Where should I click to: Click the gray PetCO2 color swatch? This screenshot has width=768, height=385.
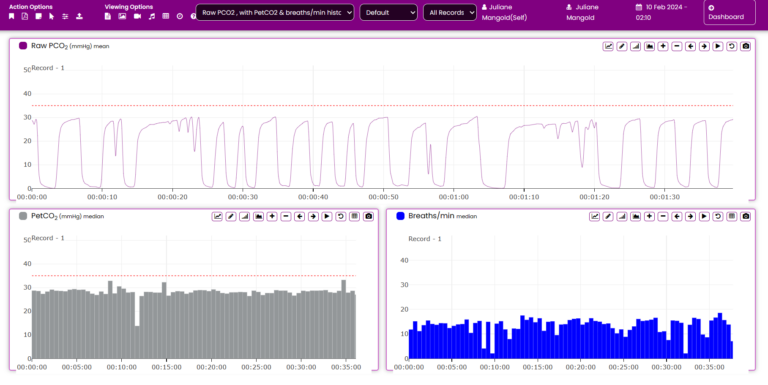23,216
